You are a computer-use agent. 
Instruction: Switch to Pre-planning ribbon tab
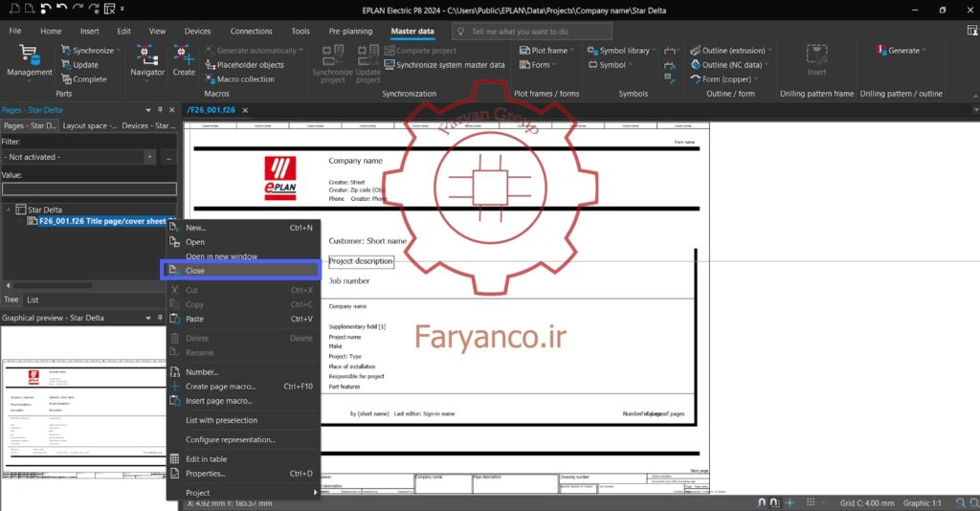coord(350,31)
